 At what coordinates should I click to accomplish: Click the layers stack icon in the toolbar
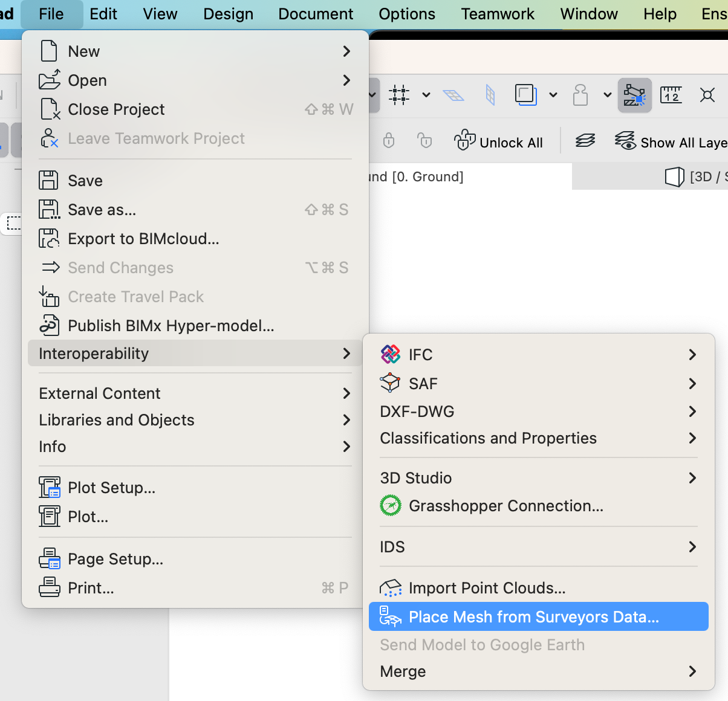click(x=585, y=142)
